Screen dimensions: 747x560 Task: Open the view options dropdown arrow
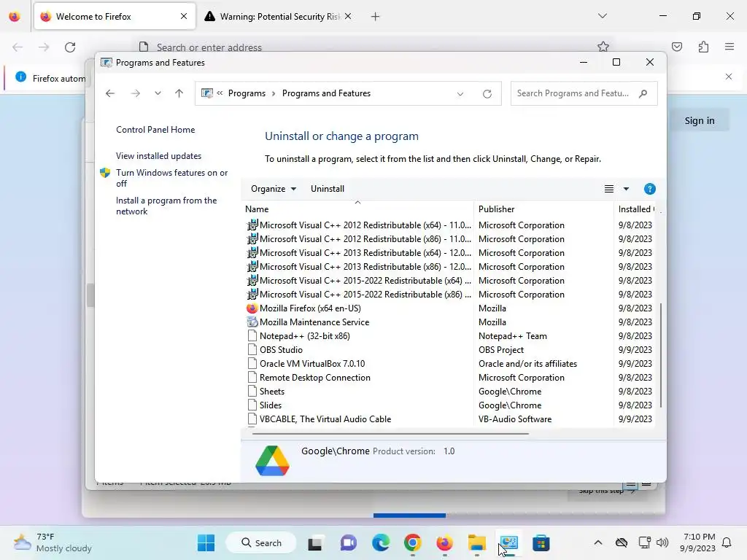point(626,189)
